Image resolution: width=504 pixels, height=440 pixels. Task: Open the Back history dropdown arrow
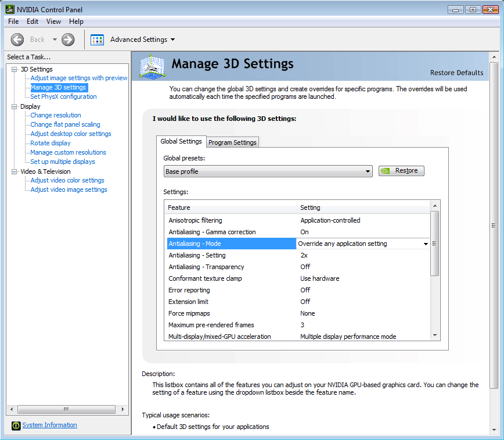pos(55,40)
